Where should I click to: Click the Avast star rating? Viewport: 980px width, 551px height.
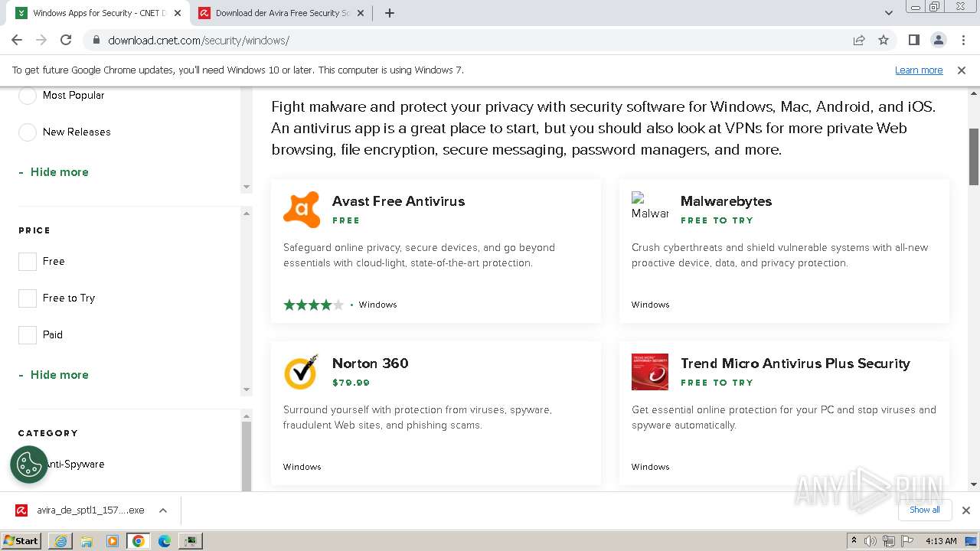tap(313, 305)
